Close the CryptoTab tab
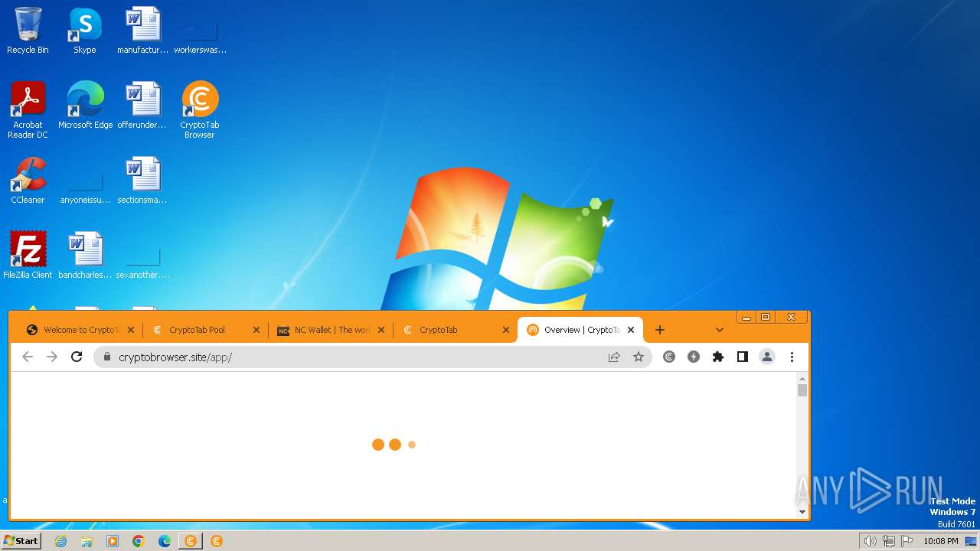The height and width of the screenshot is (551, 980). tap(506, 330)
